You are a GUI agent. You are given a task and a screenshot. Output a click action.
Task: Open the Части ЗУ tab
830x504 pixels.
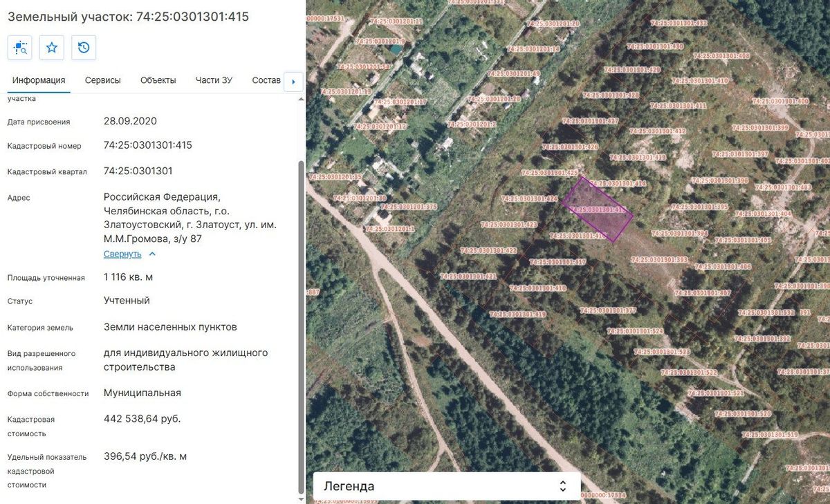pyautogui.click(x=214, y=80)
